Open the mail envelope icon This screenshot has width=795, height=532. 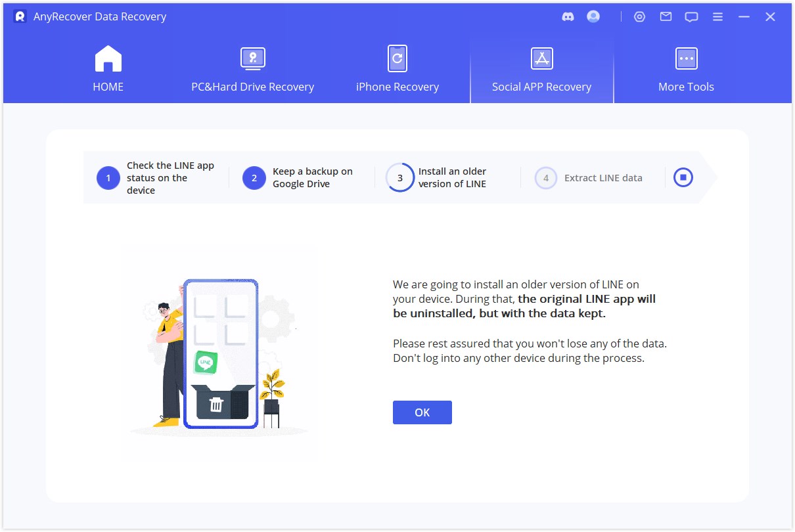(665, 16)
